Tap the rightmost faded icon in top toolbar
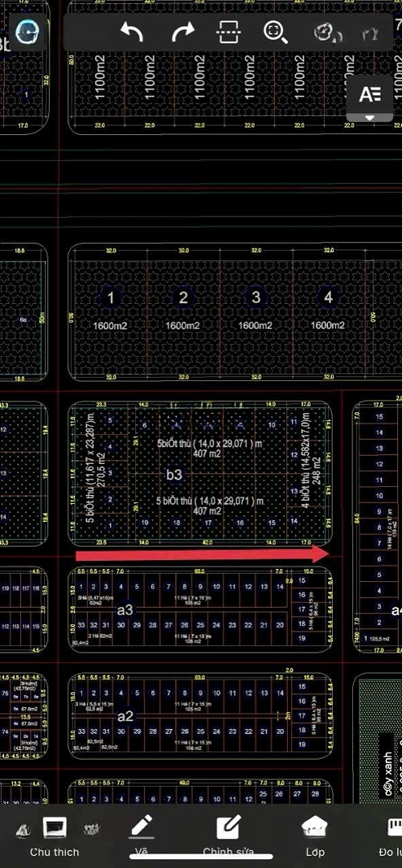The height and width of the screenshot is (868, 402). 371,34
